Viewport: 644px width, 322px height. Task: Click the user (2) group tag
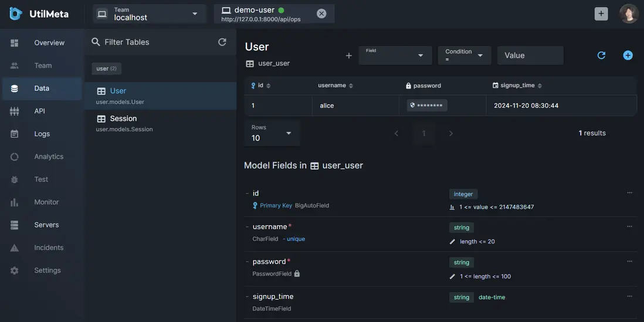pos(106,69)
